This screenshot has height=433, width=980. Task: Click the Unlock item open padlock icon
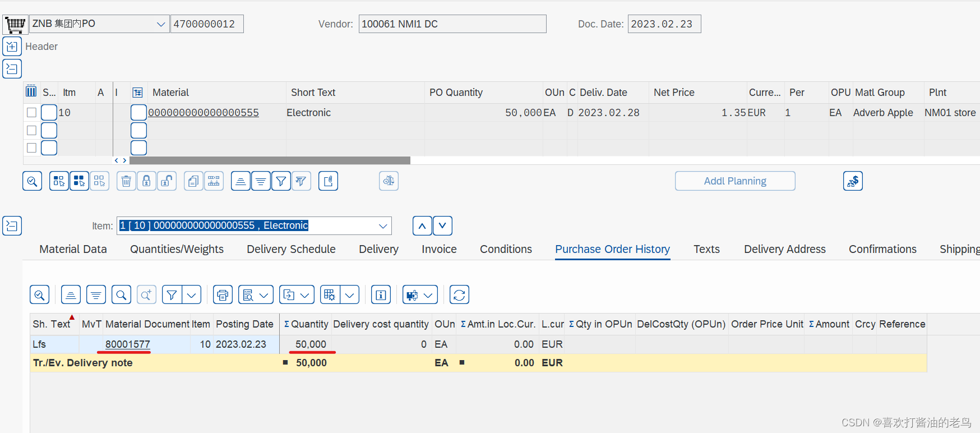167,181
